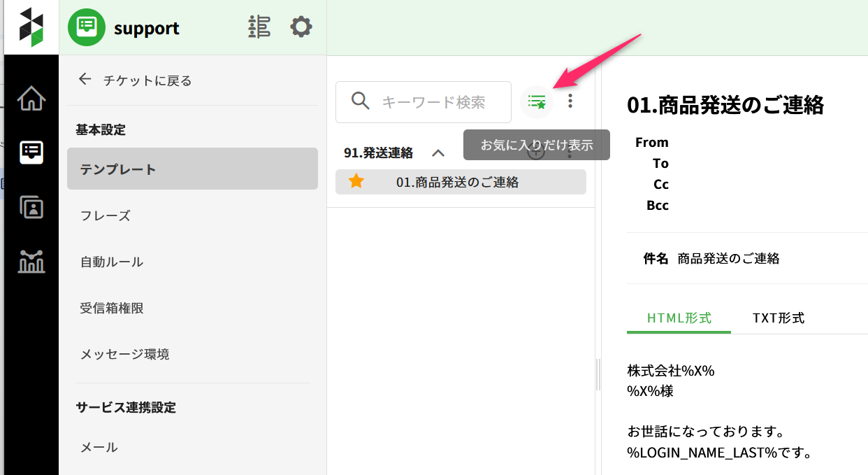Open the ticket inbox icon in the black sidebar

point(31,151)
